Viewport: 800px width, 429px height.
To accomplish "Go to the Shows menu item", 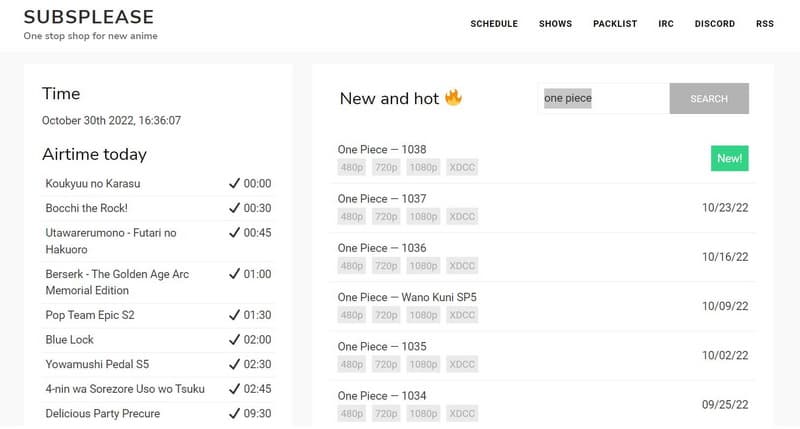I will coord(555,24).
